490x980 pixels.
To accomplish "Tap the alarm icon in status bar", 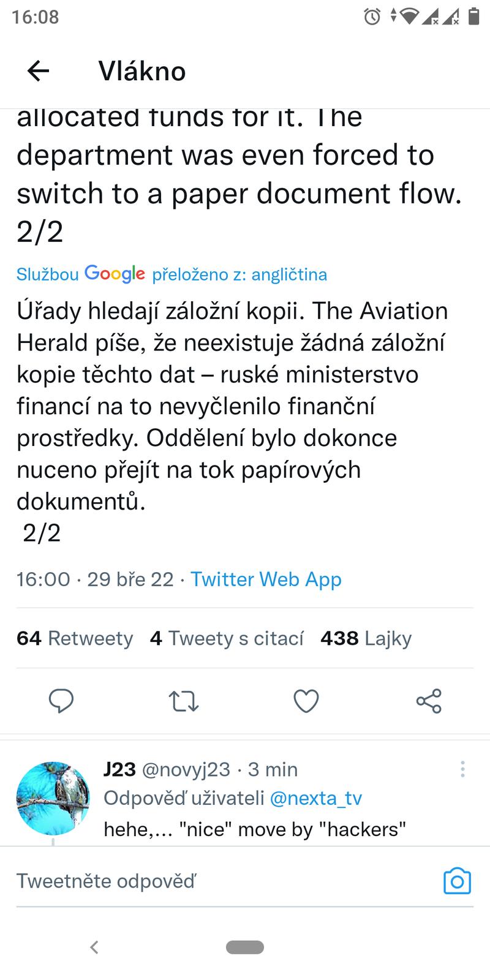I will pyautogui.click(x=372, y=17).
